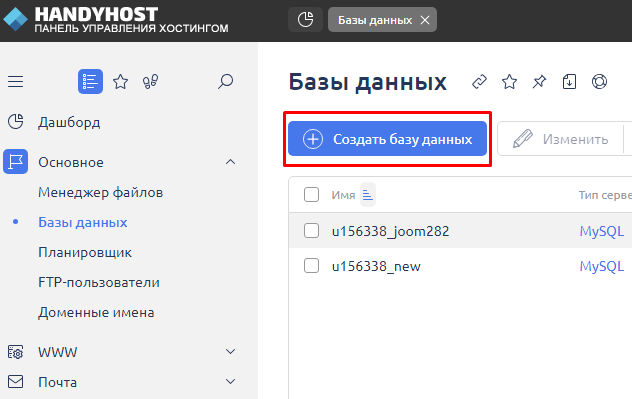Open sidebar favorites star icon
632x399 pixels.
121,81
